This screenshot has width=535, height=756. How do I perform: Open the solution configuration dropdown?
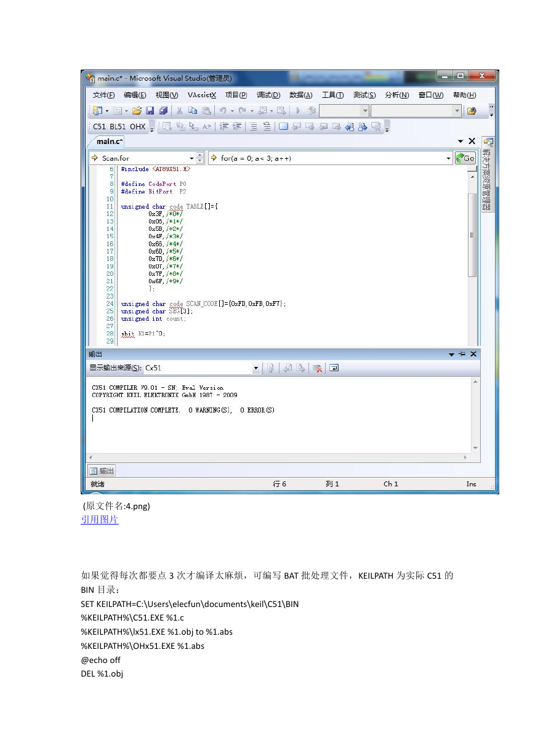[364, 111]
